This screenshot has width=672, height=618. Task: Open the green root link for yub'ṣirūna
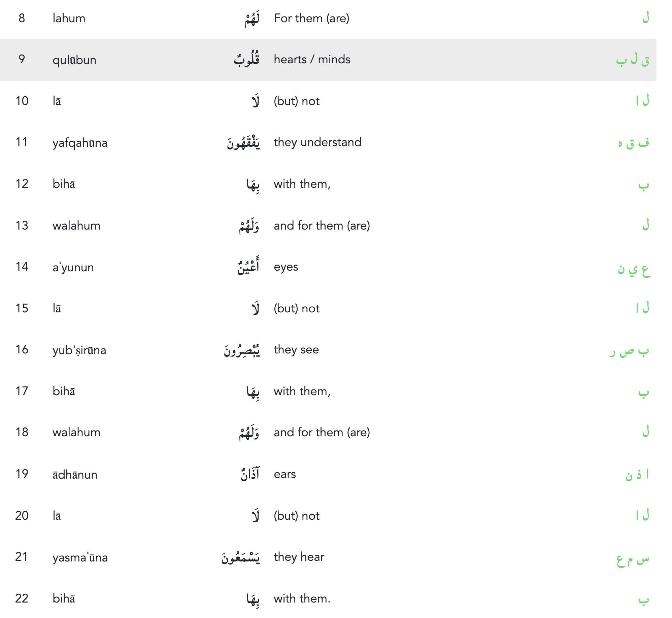coord(629,351)
